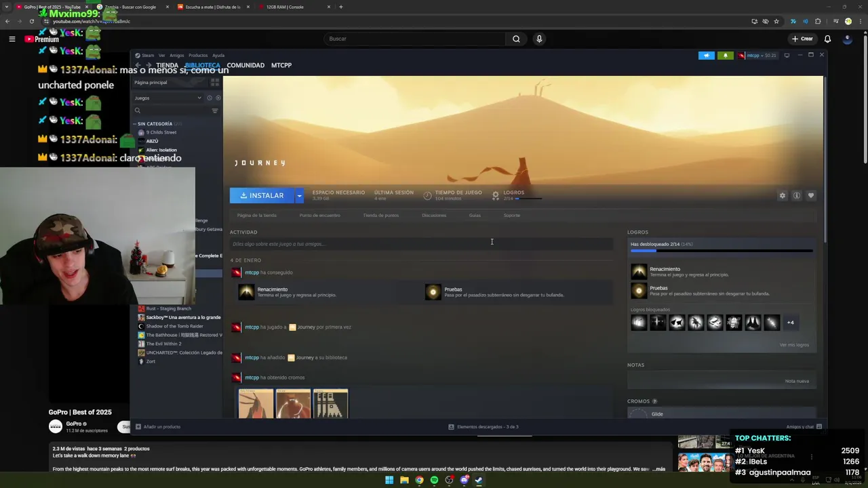Click Nota nueva in Notas panel

click(797, 381)
